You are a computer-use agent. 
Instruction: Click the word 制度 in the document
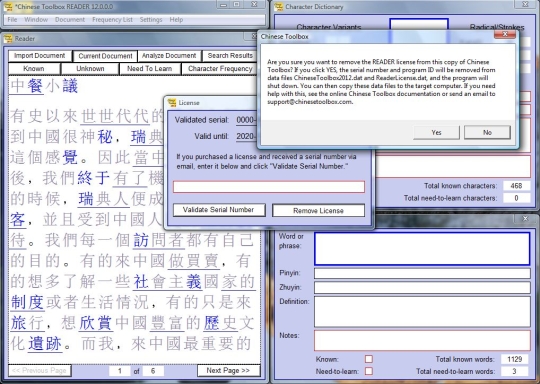pyautogui.click(x=27, y=303)
